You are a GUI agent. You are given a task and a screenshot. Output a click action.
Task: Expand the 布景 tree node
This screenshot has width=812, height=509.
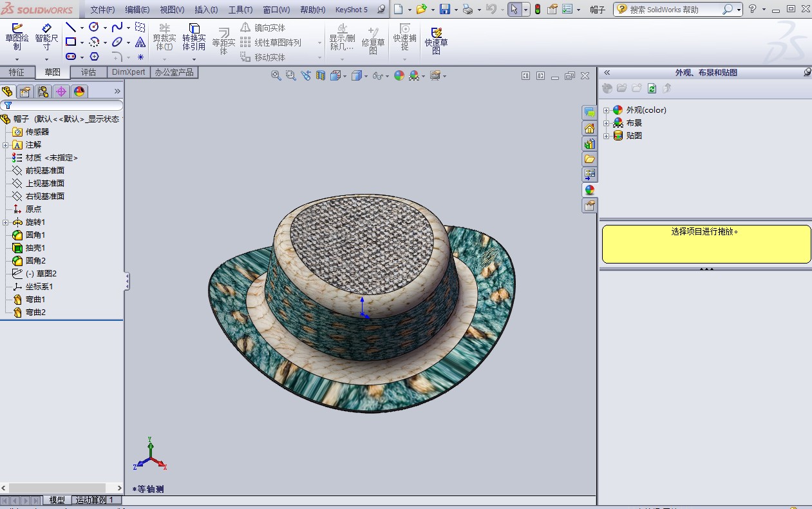click(x=606, y=123)
